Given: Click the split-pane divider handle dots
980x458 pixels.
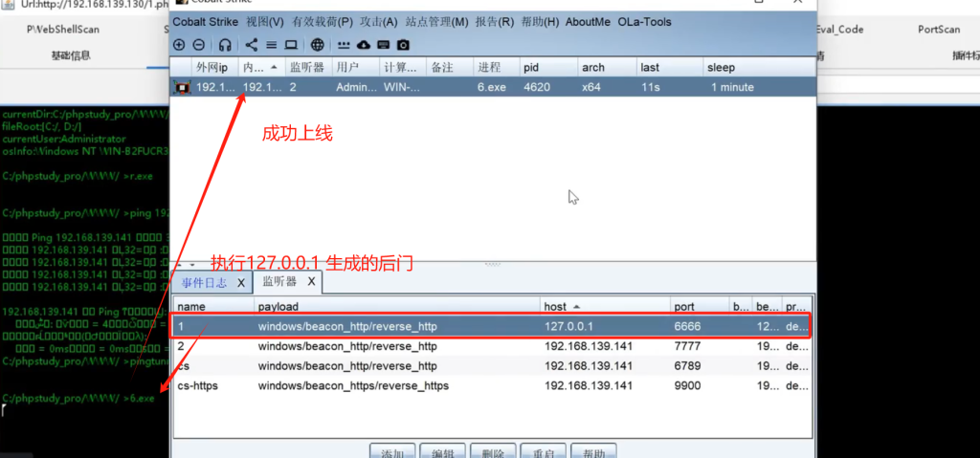Looking at the screenshot, I should (493, 264).
